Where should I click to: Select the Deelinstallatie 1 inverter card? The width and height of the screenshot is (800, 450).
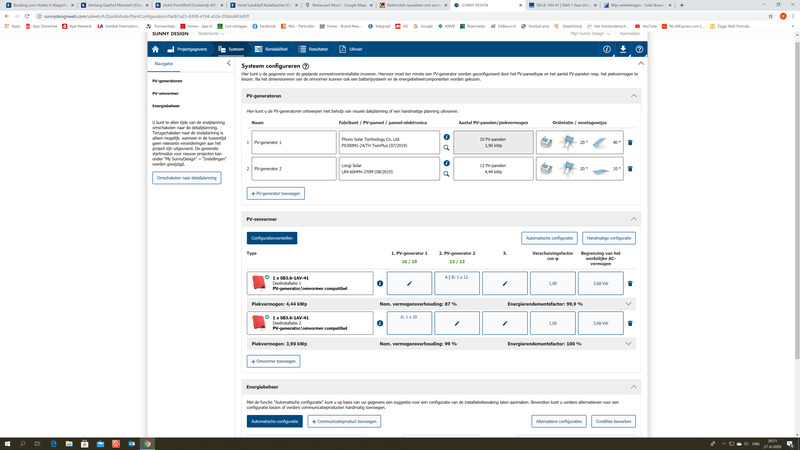310,283
